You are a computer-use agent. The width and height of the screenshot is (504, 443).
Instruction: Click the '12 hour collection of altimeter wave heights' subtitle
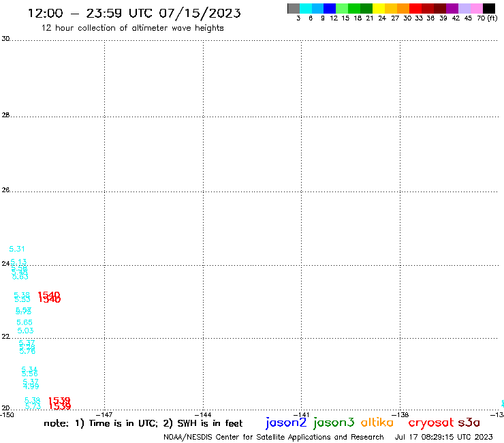(x=132, y=28)
